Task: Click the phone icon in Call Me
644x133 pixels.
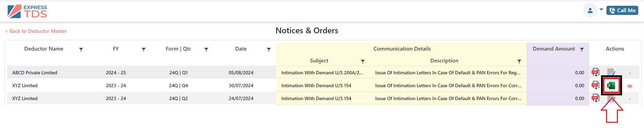Action: [612, 11]
